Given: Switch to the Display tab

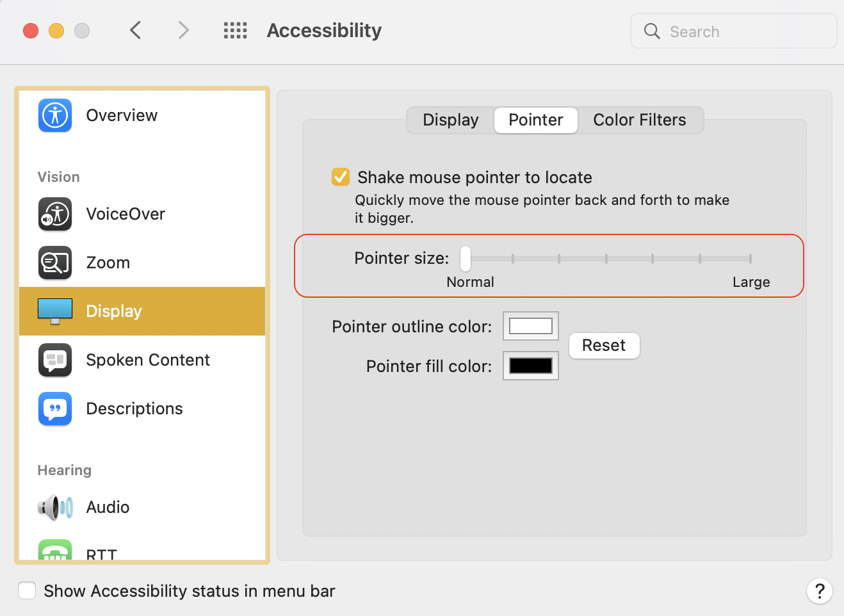Looking at the screenshot, I should click(x=451, y=120).
